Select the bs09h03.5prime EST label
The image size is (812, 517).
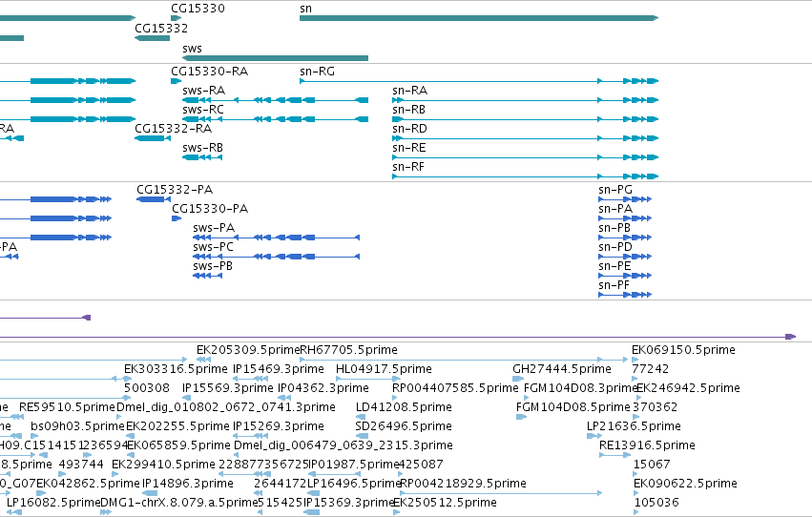pos(77,427)
